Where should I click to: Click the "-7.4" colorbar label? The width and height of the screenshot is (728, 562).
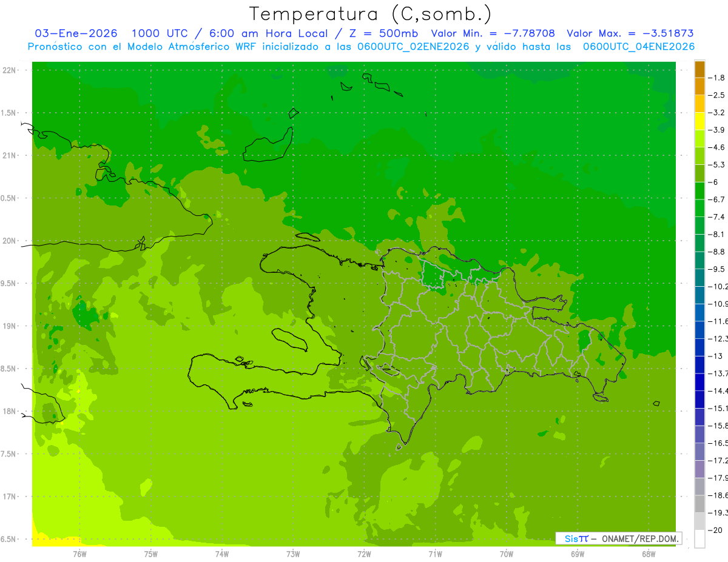point(716,217)
